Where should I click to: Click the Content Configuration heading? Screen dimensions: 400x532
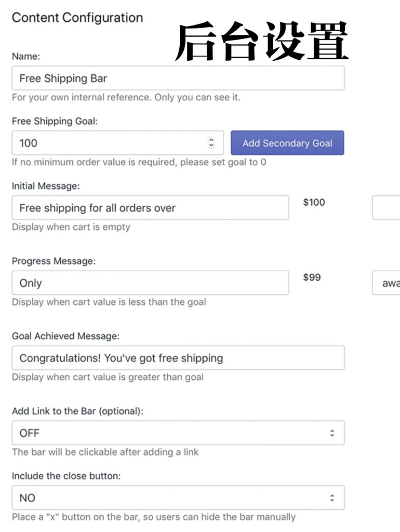pos(77,18)
